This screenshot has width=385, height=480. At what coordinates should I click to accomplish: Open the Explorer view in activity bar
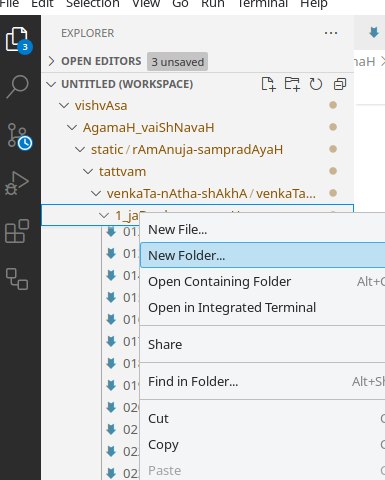click(x=18, y=40)
